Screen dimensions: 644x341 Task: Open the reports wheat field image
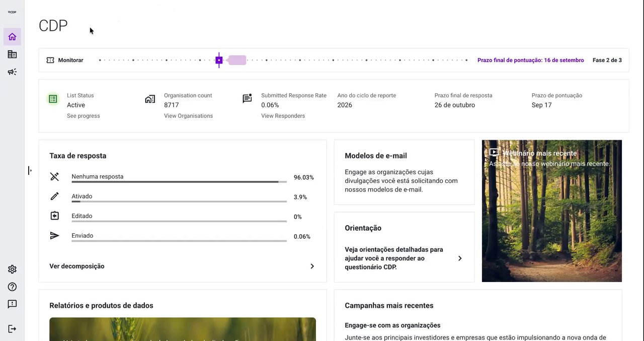[183, 329]
